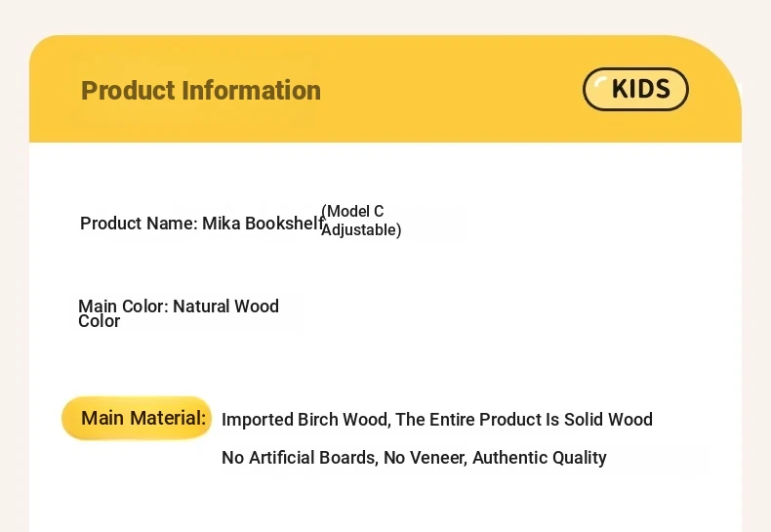Click the No Artificial Boards line

[x=414, y=458]
